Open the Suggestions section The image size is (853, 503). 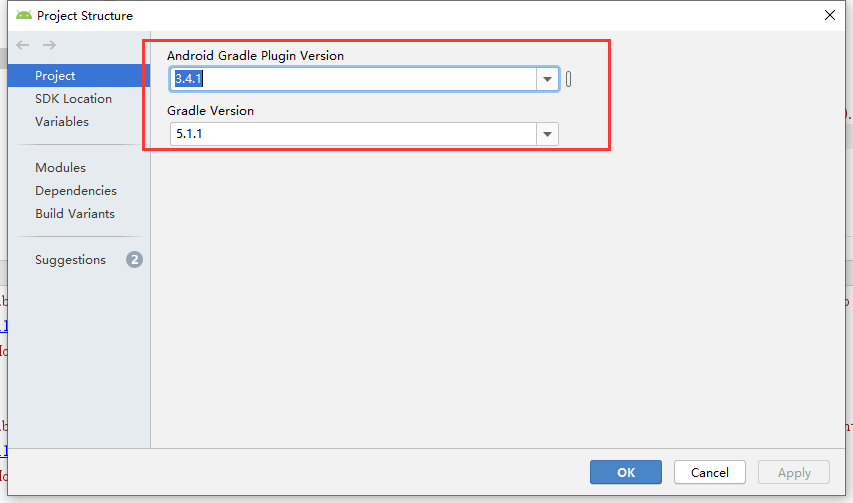click(71, 260)
